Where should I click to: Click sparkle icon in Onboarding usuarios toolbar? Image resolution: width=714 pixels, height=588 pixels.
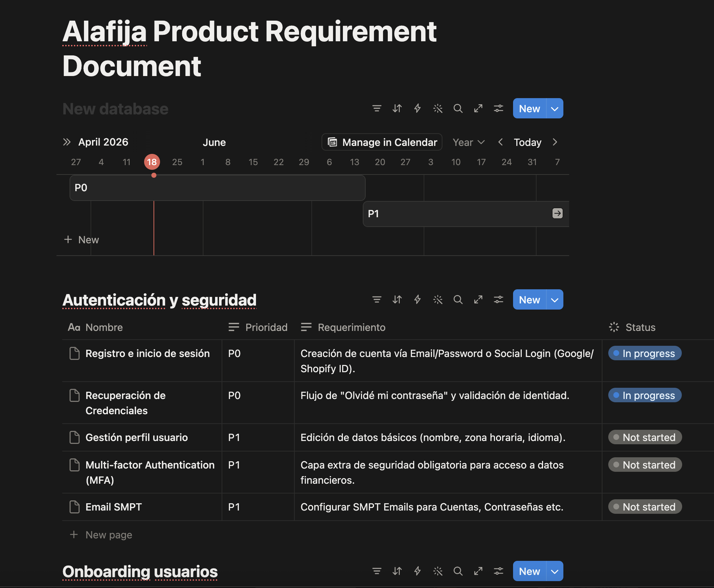438,571
